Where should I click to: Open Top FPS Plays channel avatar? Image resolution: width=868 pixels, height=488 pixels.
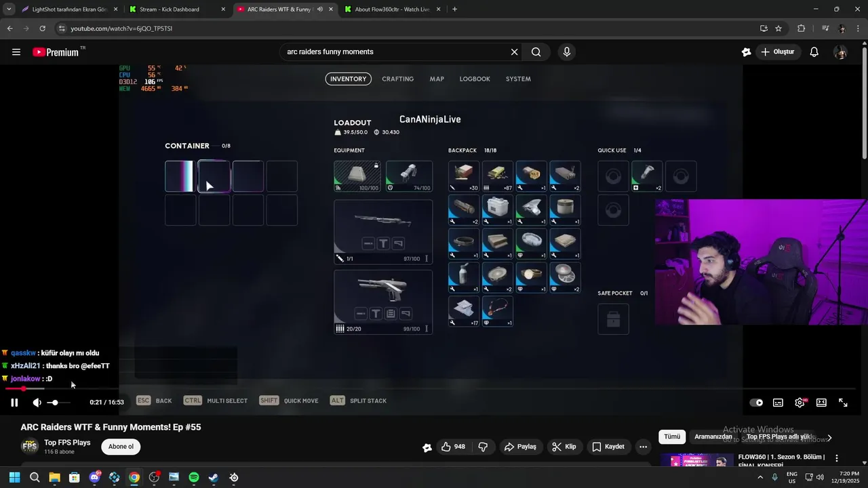tap(30, 447)
